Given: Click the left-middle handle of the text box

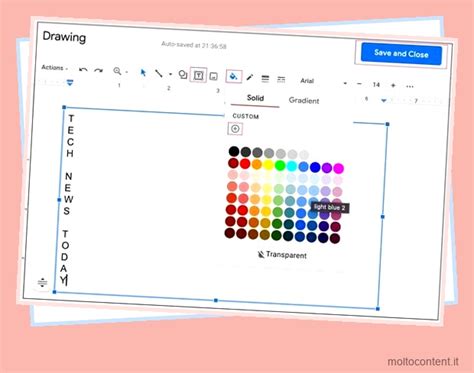Looking at the screenshot, I should tap(59, 200).
